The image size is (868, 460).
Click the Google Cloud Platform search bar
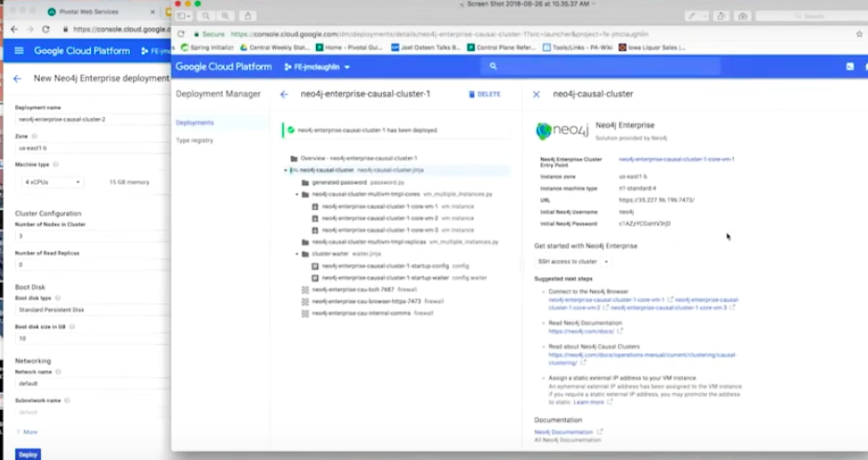[x=600, y=66]
